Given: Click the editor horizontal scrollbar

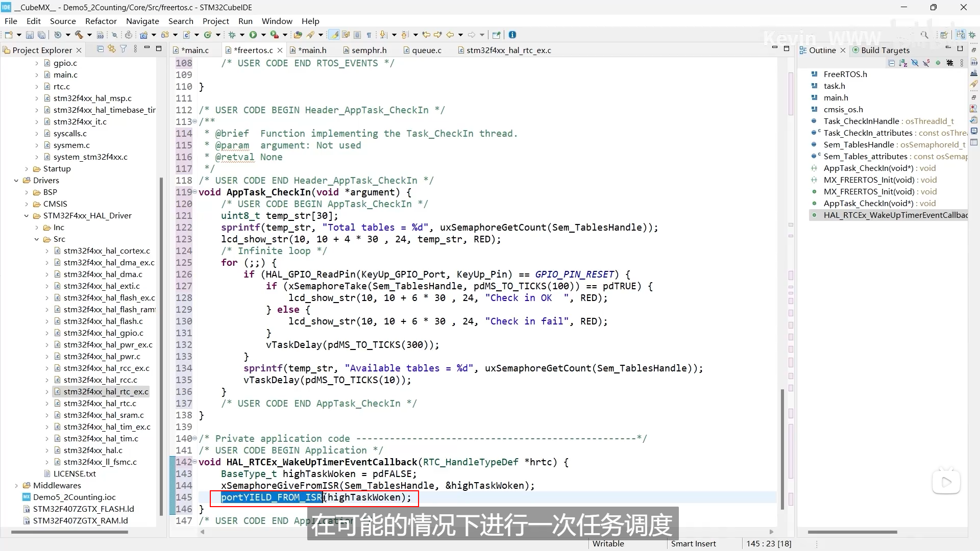Looking at the screenshot, I should pyautogui.click(x=487, y=532).
